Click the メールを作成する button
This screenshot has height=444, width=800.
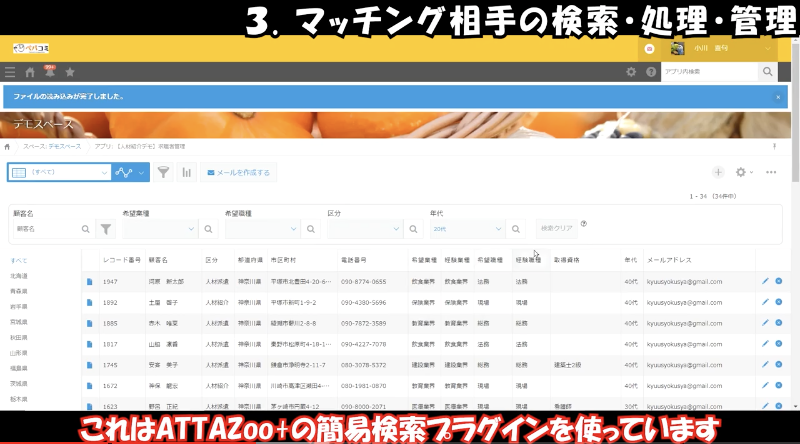(238, 172)
